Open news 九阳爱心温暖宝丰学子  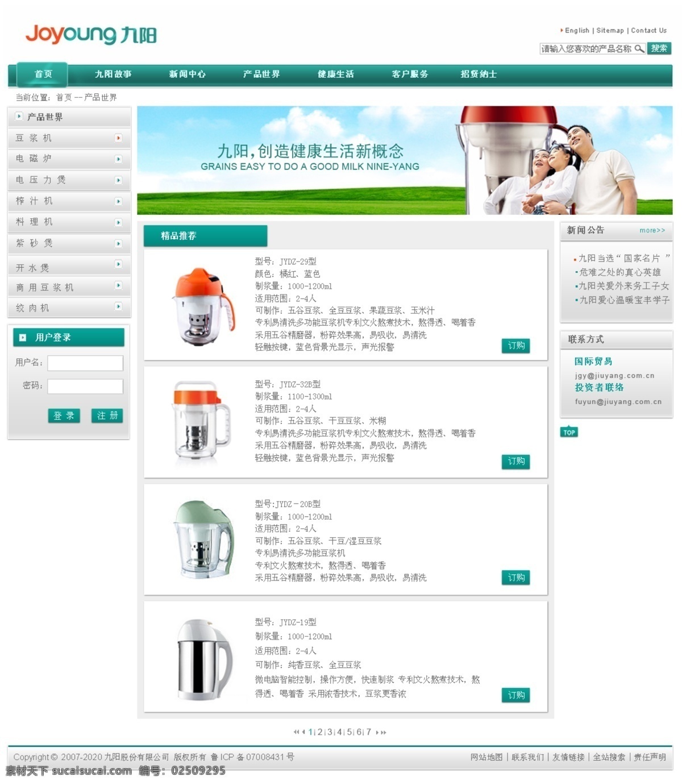coord(624,300)
